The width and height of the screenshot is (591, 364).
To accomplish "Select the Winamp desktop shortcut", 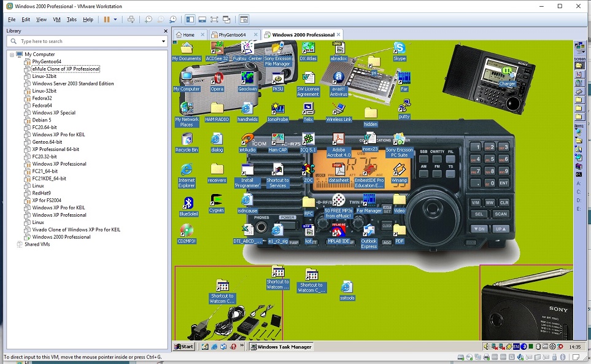I will pyautogui.click(x=399, y=174).
